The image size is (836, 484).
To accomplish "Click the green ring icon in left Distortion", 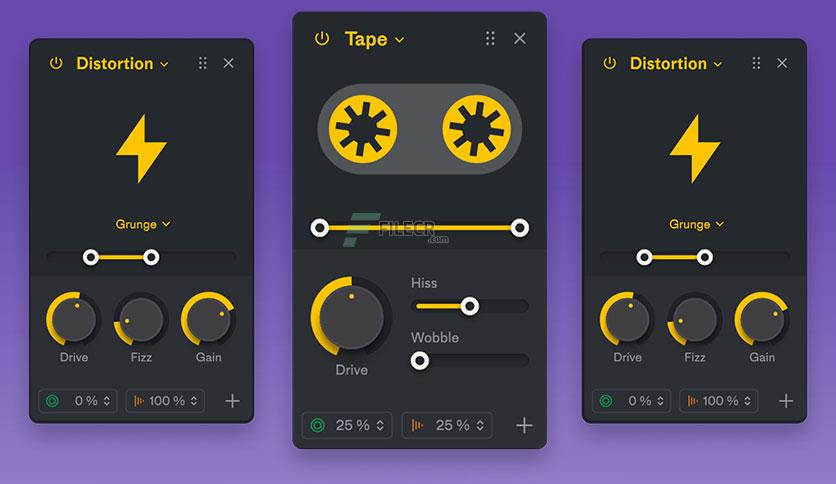I will [52, 401].
